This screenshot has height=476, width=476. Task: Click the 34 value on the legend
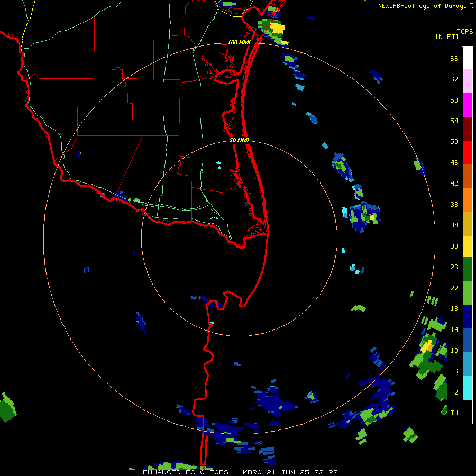[454, 225]
